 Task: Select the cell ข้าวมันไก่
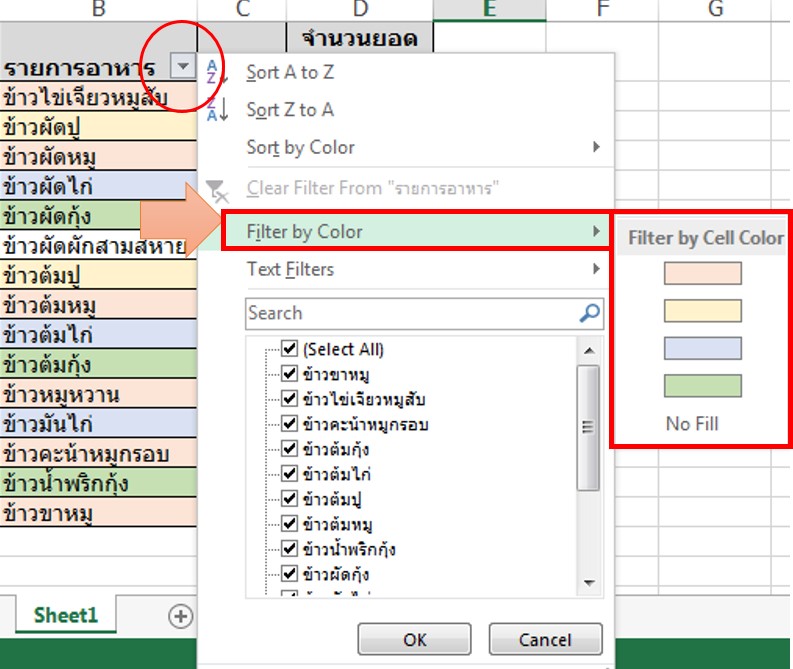pyautogui.click(x=98, y=424)
